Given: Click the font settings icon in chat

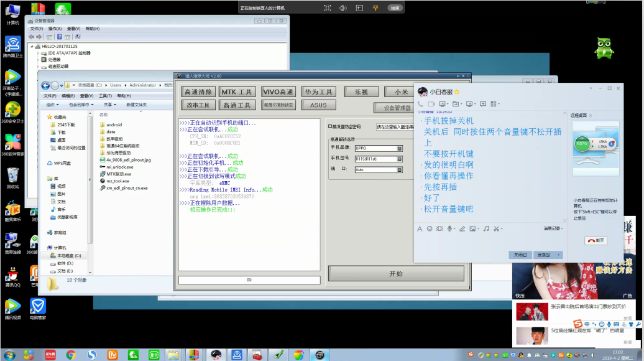Looking at the screenshot, I should (x=420, y=228).
